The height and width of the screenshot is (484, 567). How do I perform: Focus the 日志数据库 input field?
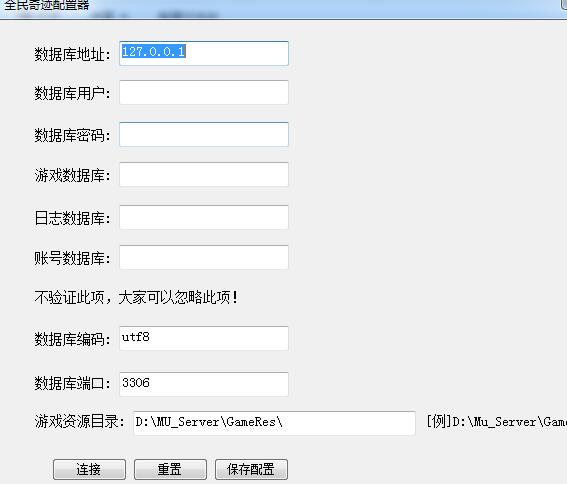[x=204, y=217]
